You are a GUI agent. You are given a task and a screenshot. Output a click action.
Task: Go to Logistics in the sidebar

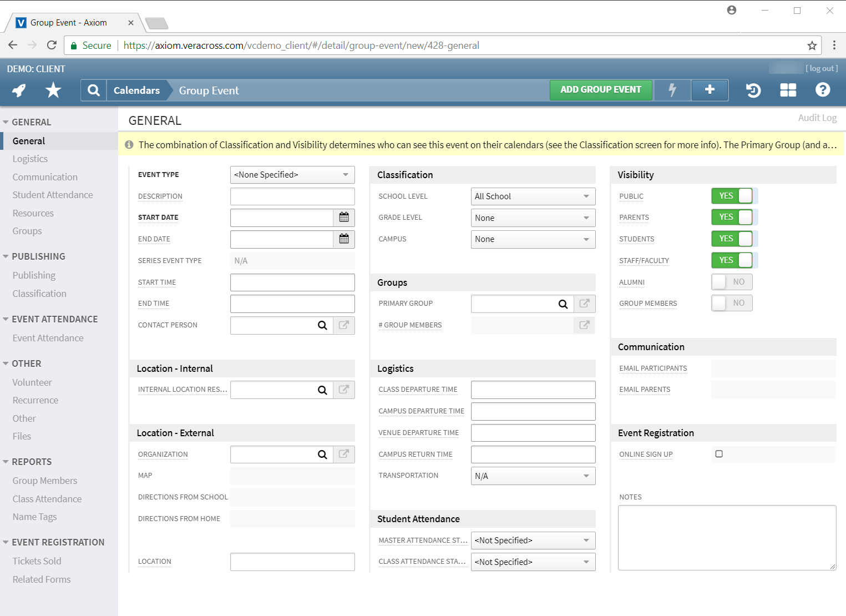[30, 159]
